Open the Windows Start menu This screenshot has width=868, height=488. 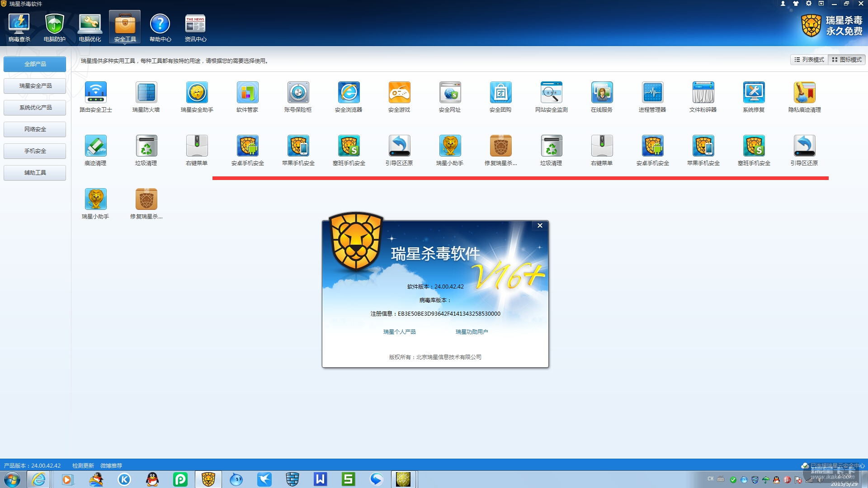click(x=12, y=479)
